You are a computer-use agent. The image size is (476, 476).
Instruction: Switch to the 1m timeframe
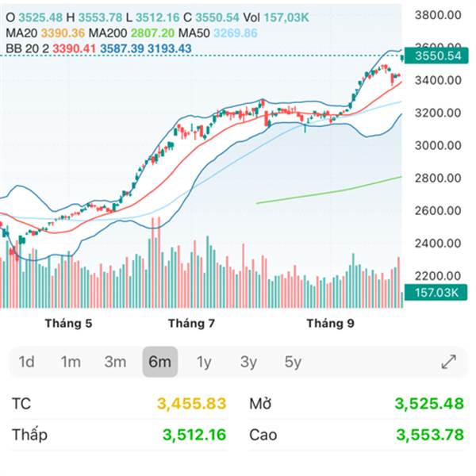coord(71,363)
